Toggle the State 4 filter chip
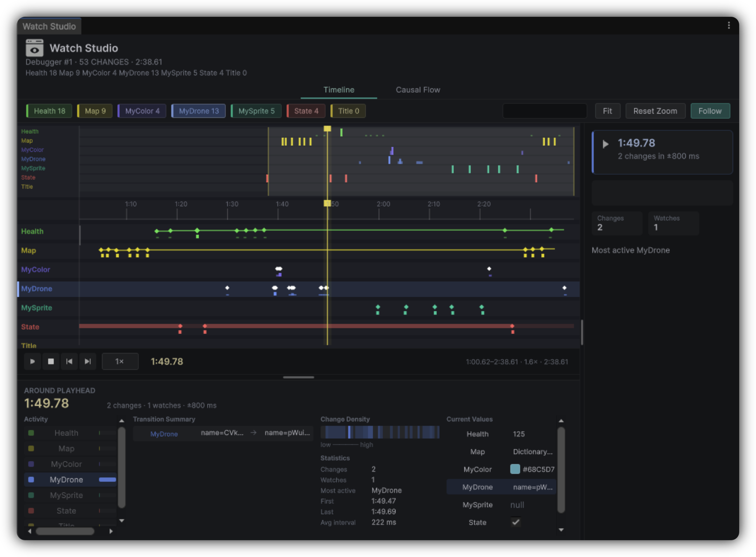 click(306, 111)
